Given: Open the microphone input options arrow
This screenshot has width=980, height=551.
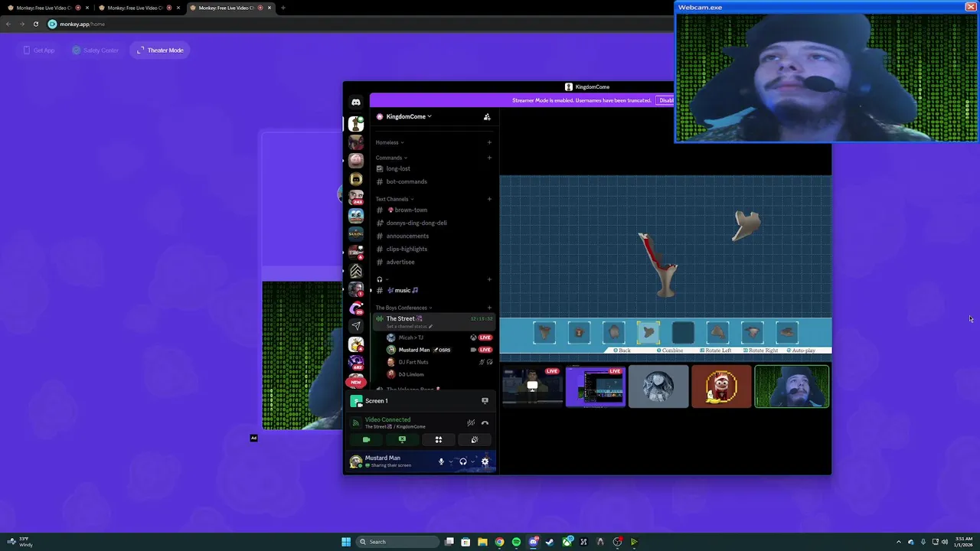Looking at the screenshot, I should click(450, 461).
